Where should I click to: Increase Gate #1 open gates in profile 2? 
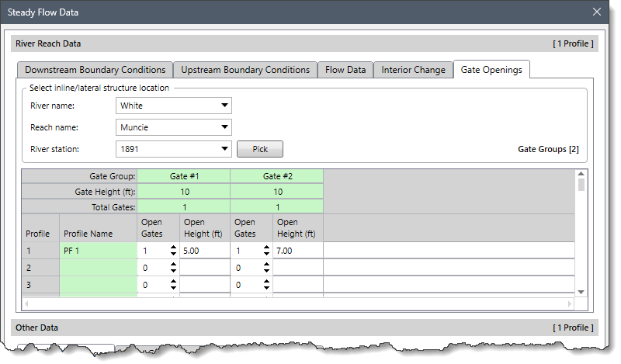173,265
